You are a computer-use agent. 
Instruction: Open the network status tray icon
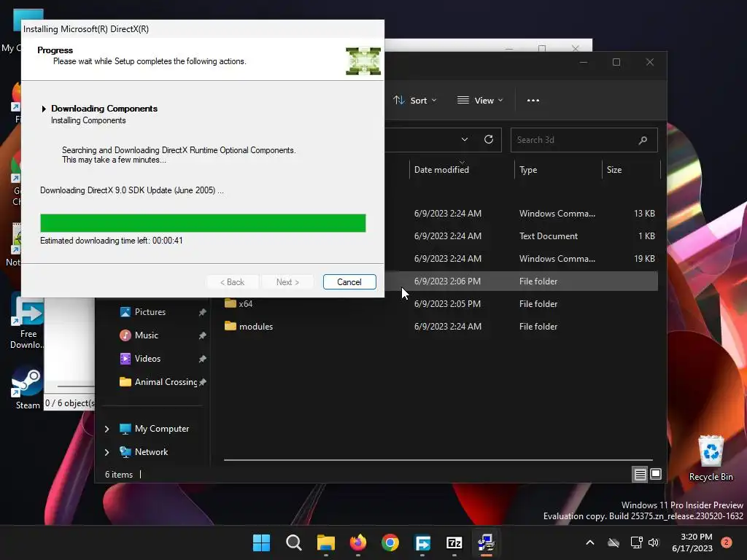636,542
